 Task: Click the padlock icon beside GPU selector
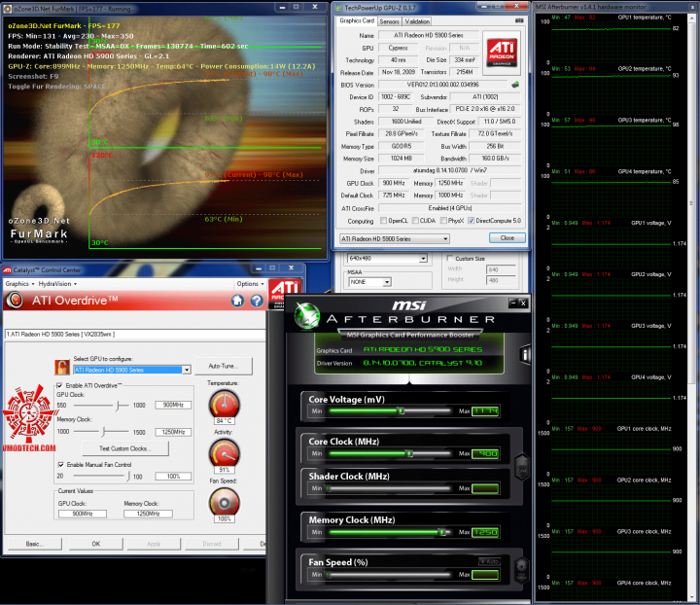coord(62,367)
